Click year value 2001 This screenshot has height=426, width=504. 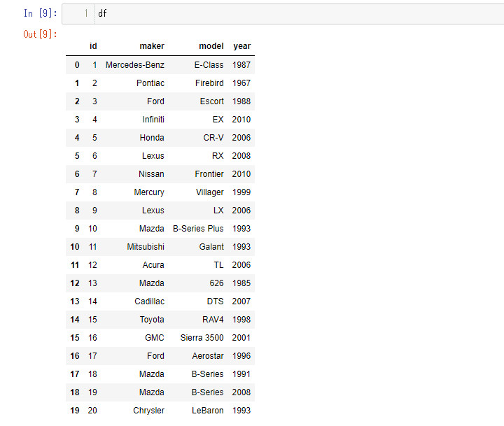click(x=241, y=338)
